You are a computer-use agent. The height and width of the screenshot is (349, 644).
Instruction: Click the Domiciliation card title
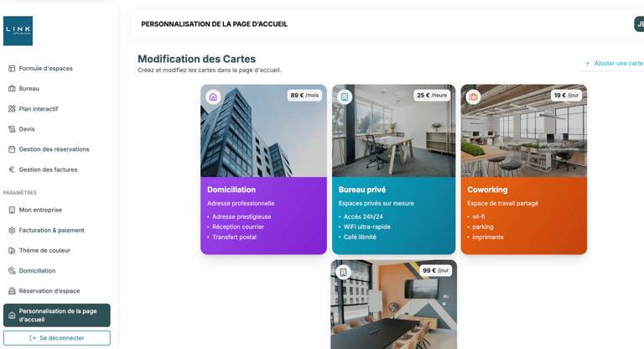[x=231, y=190]
